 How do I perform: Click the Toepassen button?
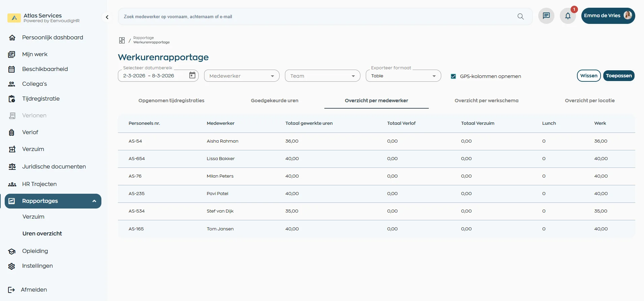point(619,76)
